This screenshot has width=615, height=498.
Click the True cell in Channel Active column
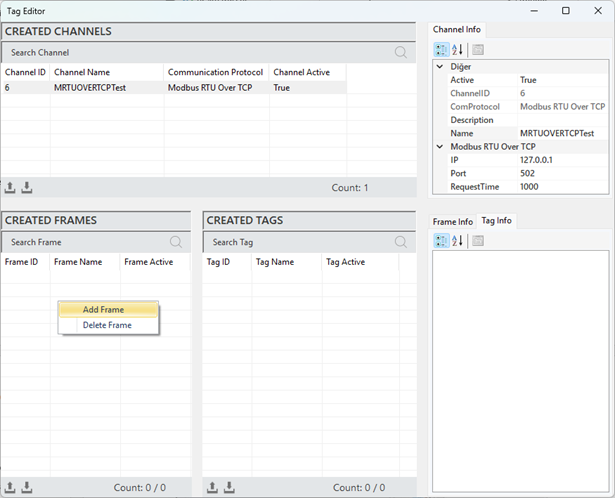click(308, 88)
